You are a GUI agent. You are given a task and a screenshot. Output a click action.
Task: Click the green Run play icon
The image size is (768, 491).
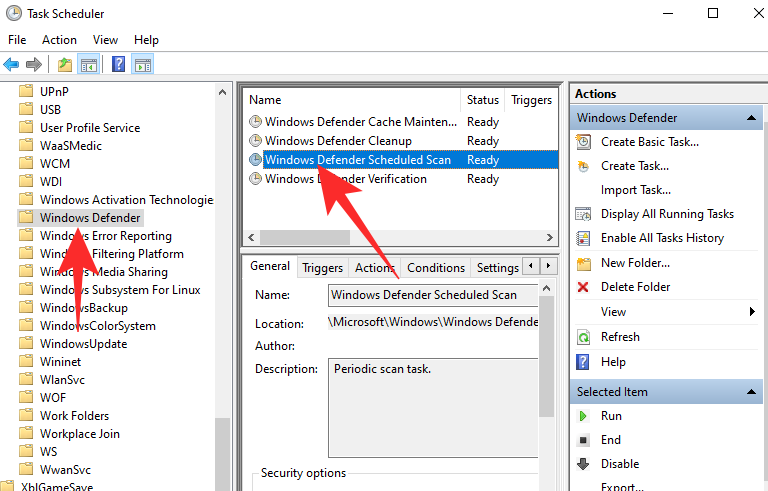pos(583,416)
